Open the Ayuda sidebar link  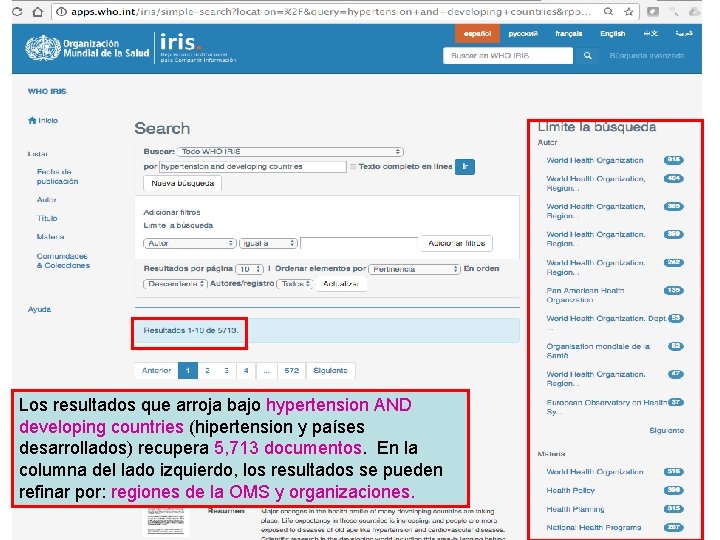click(x=39, y=309)
